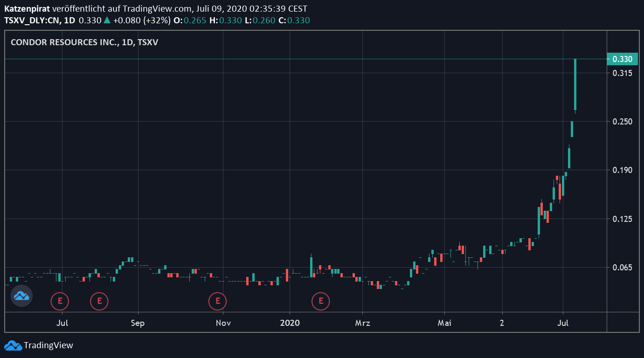Viewport: 644px width, 358px height.
Task: Click the 0.250 price axis label
Action: point(622,122)
